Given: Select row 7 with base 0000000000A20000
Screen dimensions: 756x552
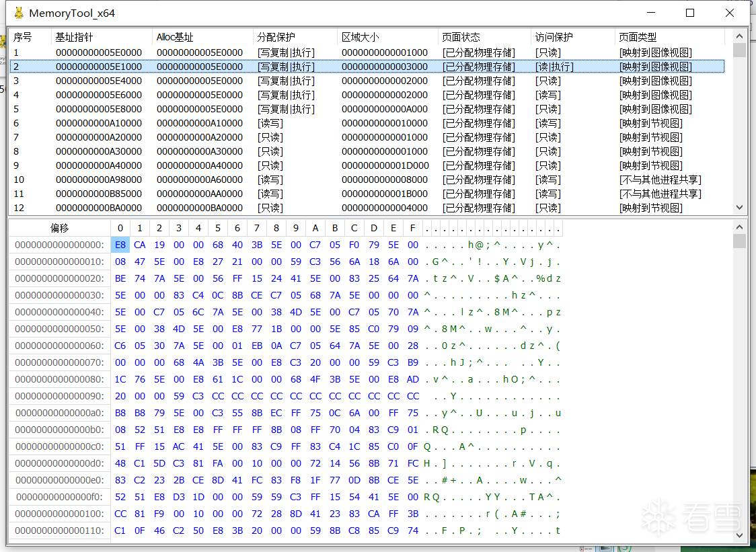Looking at the screenshot, I should click(367, 137).
